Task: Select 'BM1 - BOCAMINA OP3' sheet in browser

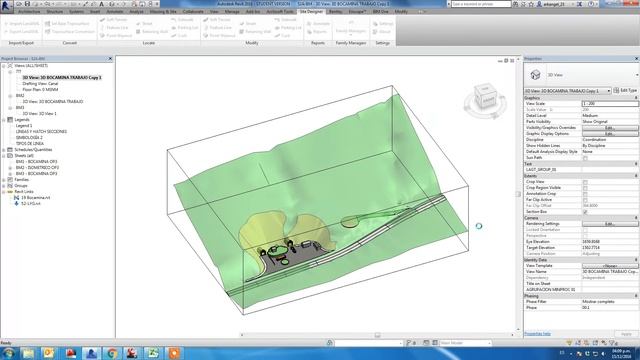Action: [36, 162]
